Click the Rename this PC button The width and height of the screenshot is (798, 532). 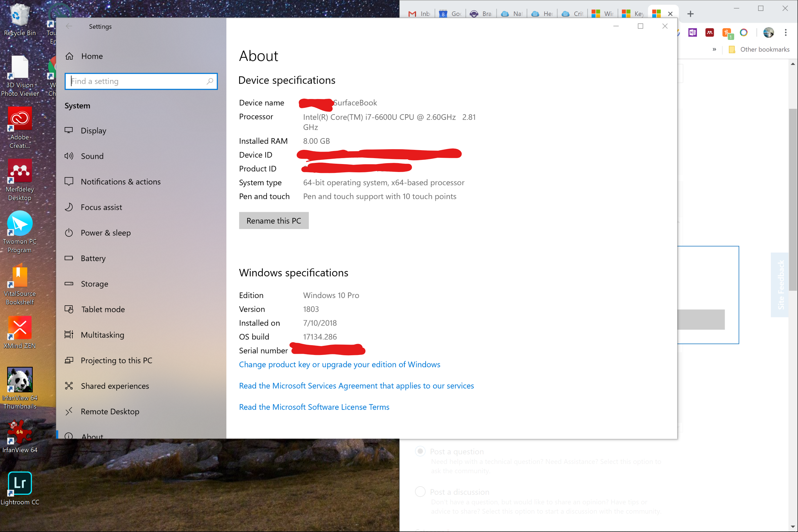tap(273, 221)
